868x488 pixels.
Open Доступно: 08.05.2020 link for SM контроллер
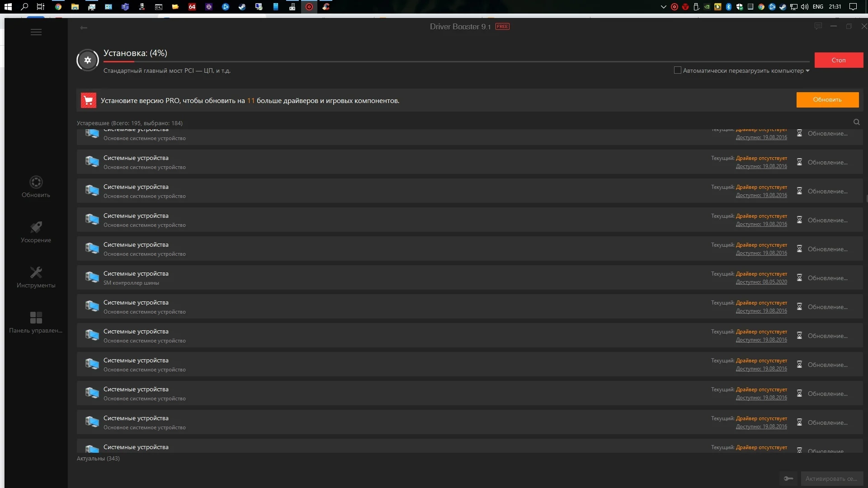pyautogui.click(x=761, y=282)
